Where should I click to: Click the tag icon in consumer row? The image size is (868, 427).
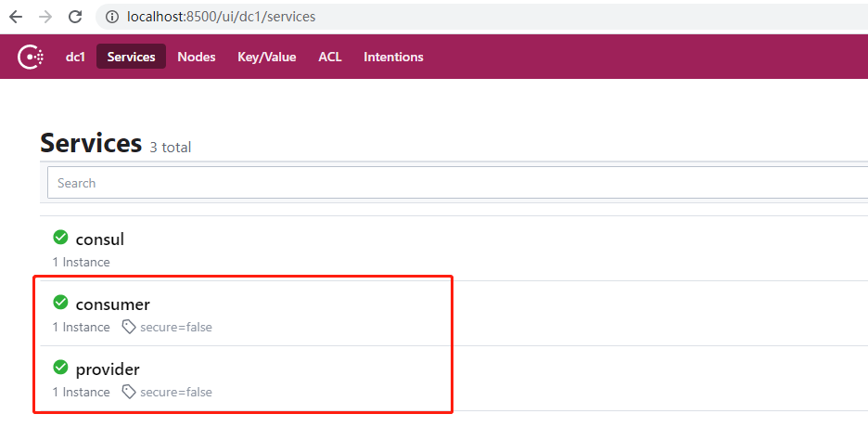pos(129,328)
